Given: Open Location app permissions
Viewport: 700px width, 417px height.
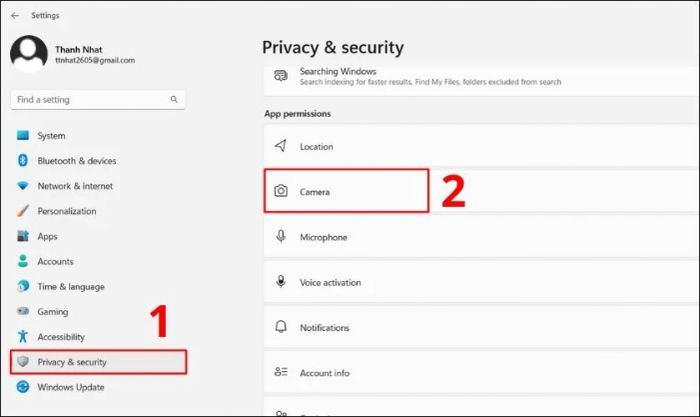Looking at the screenshot, I should (x=316, y=147).
